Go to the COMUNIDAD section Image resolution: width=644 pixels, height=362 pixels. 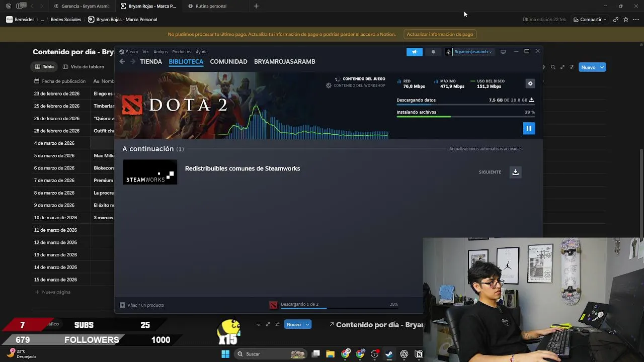click(x=228, y=61)
